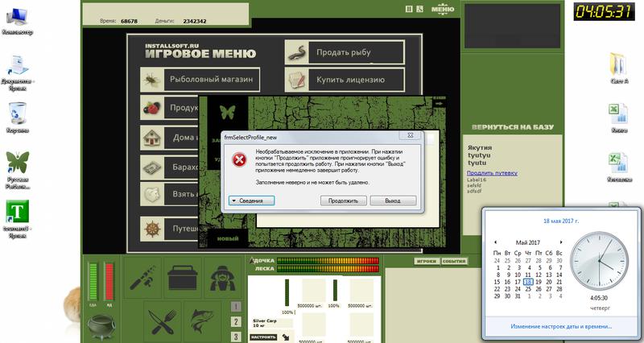
Task: Click the analog clock face
Action: click(x=600, y=261)
